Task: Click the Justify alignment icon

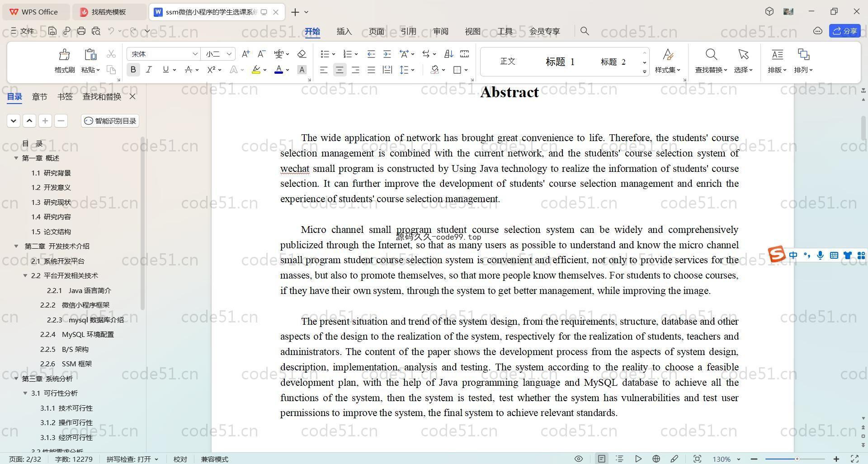Action: [x=371, y=70]
